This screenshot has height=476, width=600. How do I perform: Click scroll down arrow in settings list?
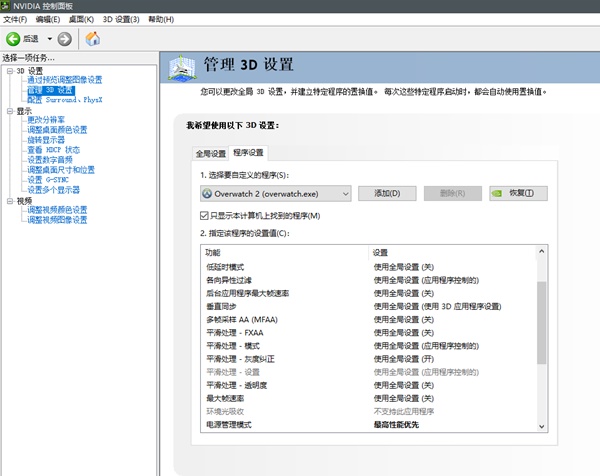[x=541, y=426]
